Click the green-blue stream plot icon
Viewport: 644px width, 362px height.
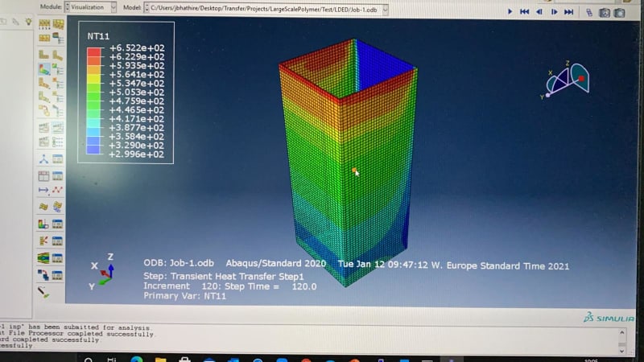43,258
